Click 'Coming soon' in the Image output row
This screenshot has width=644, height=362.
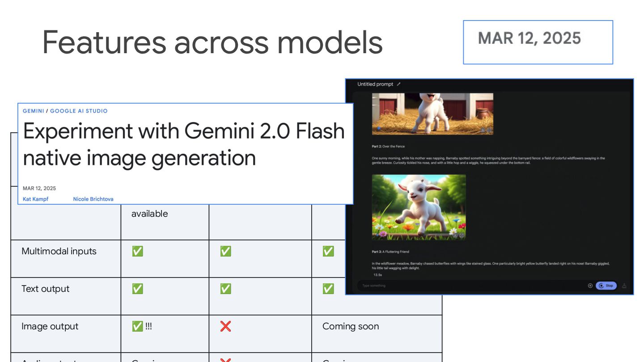[x=351, y=326]
